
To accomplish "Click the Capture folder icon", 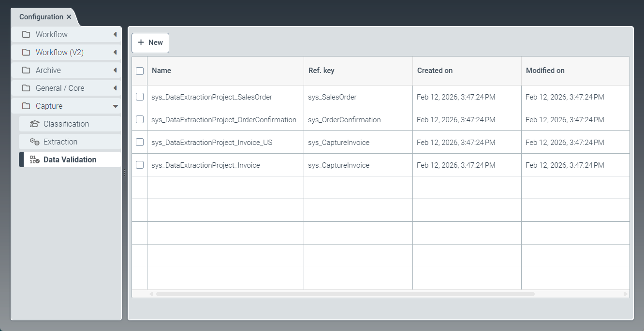I will coord(26,106).
